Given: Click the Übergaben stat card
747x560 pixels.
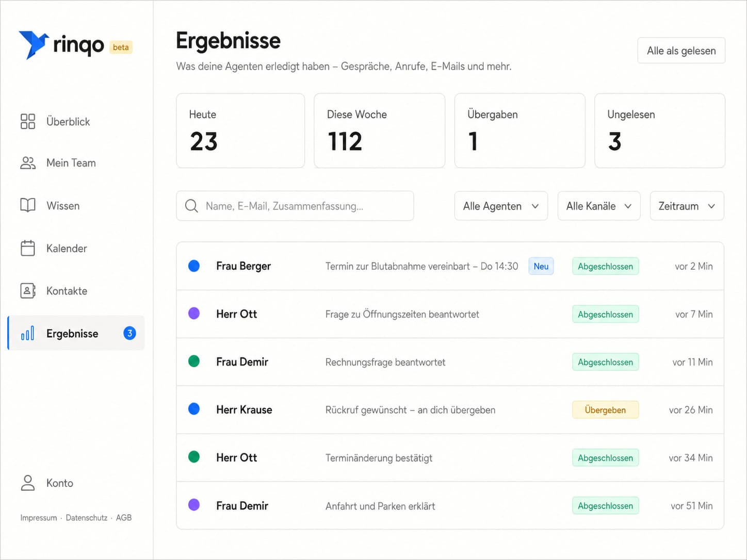Looking at the screenshot, I should pos(519,130).
